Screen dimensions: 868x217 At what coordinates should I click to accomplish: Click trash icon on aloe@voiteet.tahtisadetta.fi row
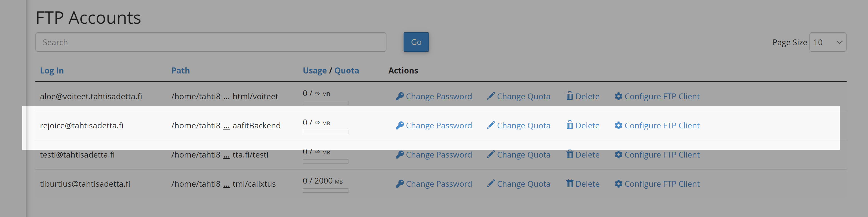coord(570,96)
